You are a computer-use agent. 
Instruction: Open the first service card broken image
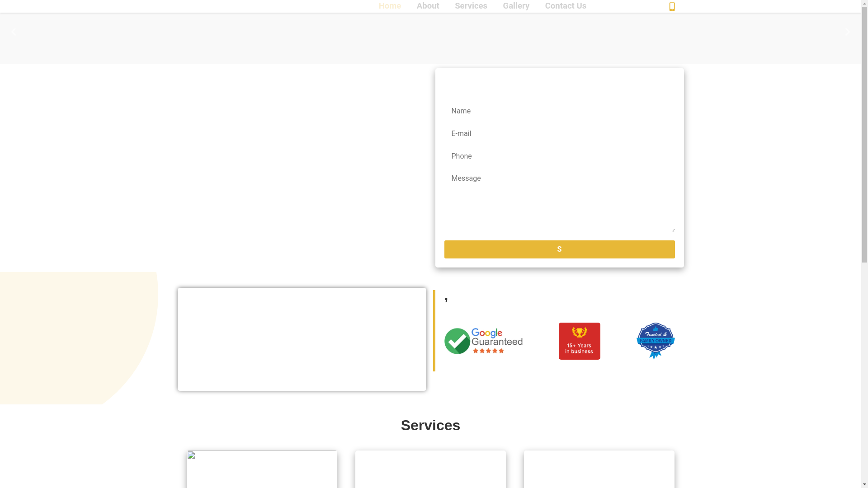pos(262,469)
